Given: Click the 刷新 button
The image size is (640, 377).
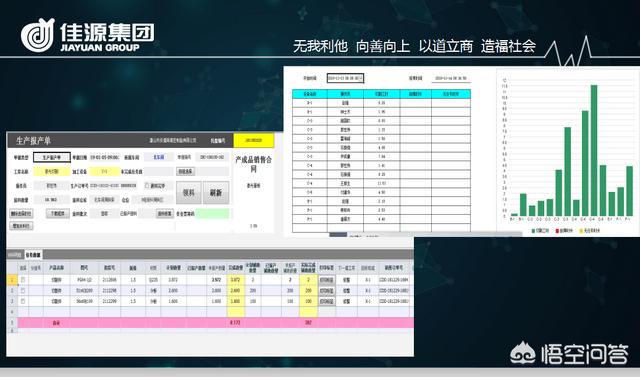Looking at the screenshot, I should (x=216, y=192).
